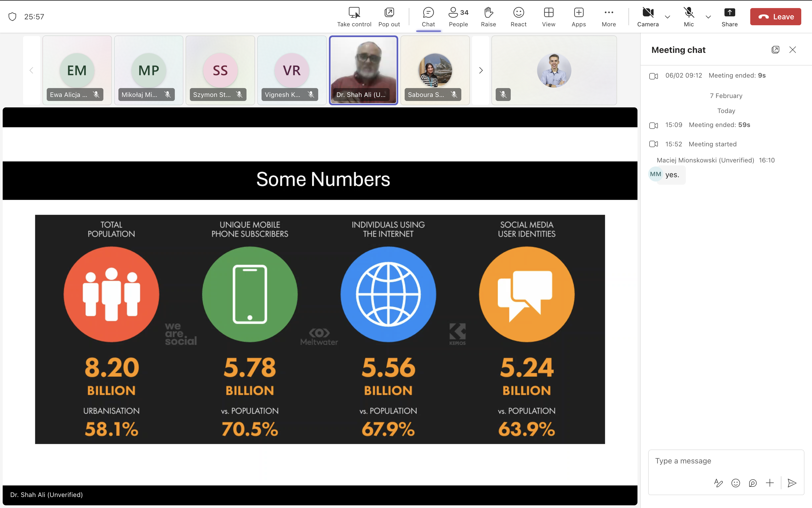Open More actions menu
Screen dimensions: 812x508
(x=608, y=17)
